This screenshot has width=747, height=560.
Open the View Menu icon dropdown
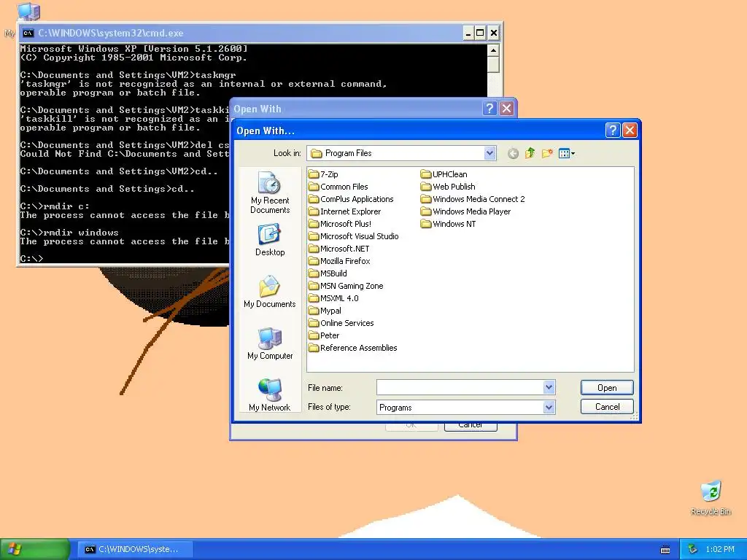point(566,153)
